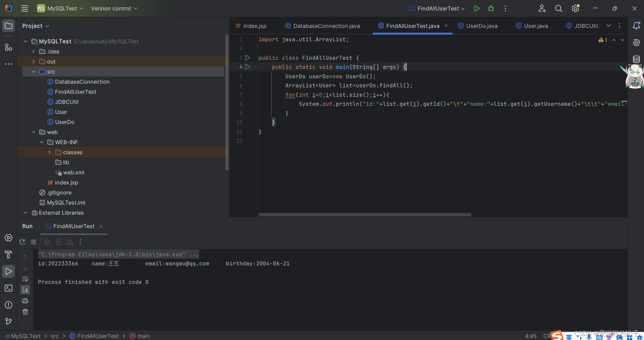Switch to DatabaseConnection.java tab
This screenshot has height=340, width=644.
pyautogui.click(x=323, y=26)
